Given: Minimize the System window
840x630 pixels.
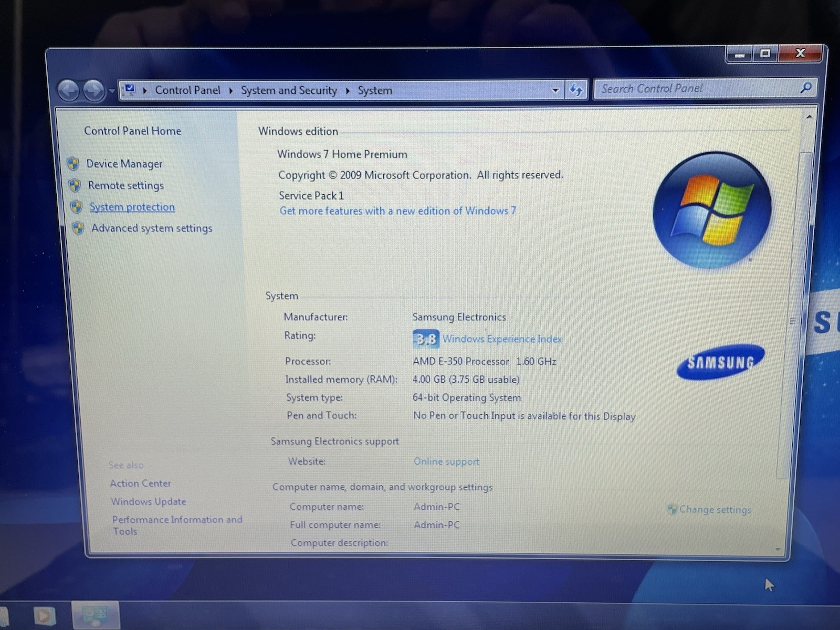Looking at the screenshot, I should 739,54.
